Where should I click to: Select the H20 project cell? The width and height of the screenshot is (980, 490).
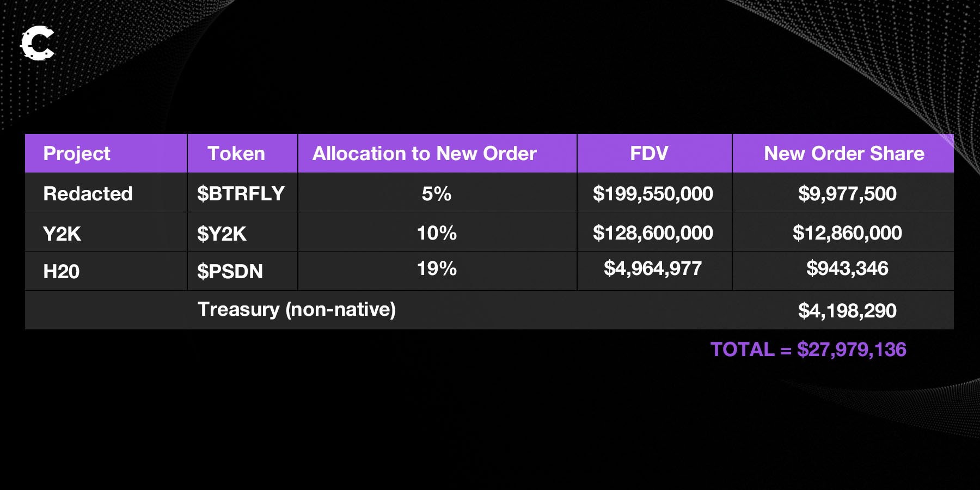pos(61,271)
